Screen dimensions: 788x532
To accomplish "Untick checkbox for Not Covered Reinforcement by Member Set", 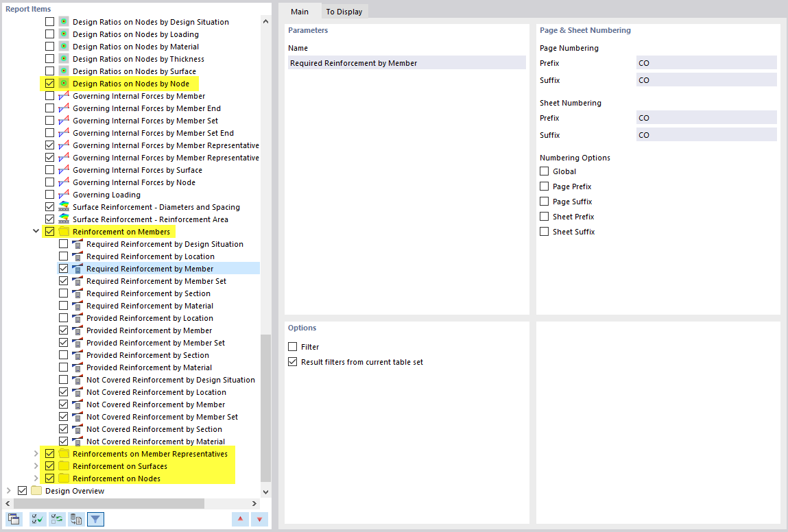I will (x=63, y=416).
